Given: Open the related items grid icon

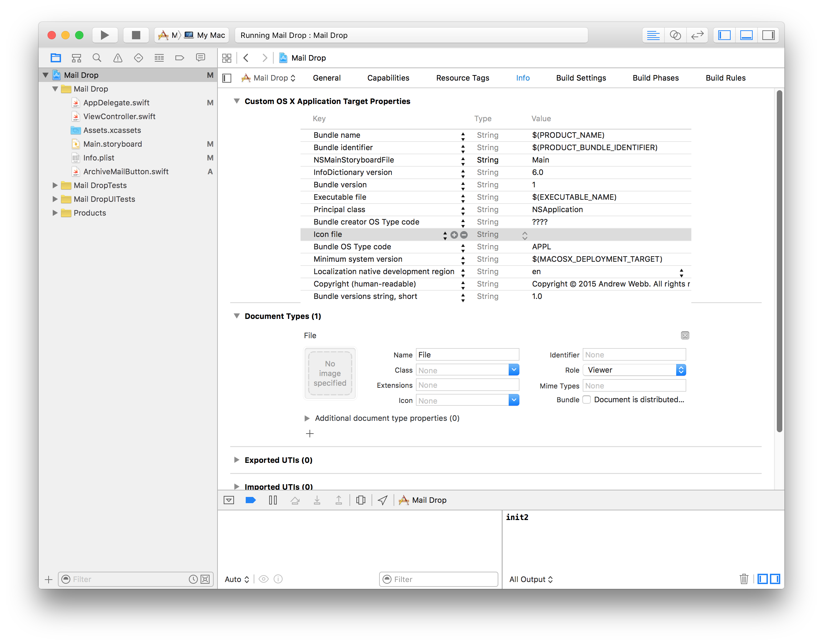Looking at the screenshot, I should (227, 58).
